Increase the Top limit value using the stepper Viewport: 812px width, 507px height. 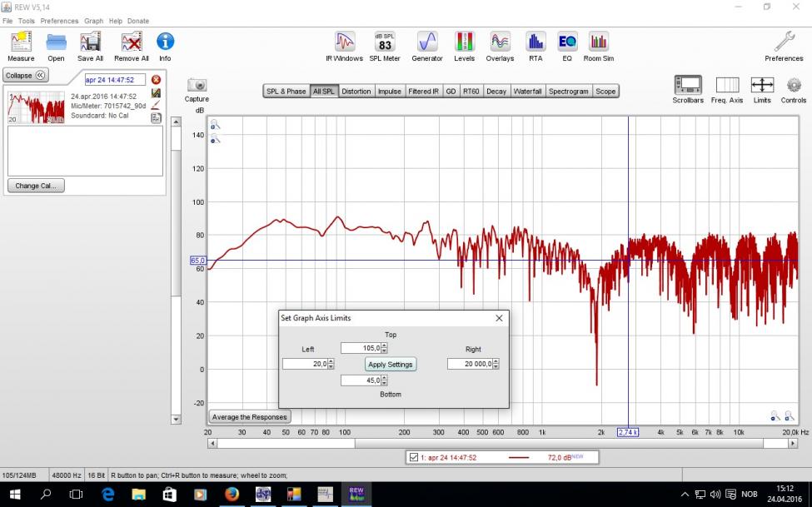tap(384, 345)
